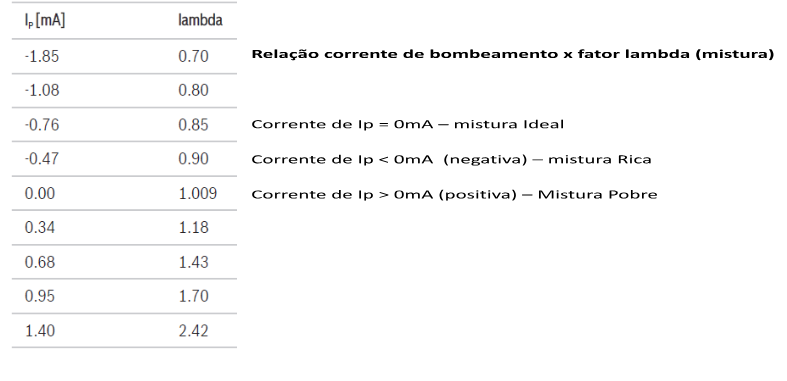Click the text about mistura Rica
Image resolution: width=787 pixels, height=381 pixels.
pos(451,159)
